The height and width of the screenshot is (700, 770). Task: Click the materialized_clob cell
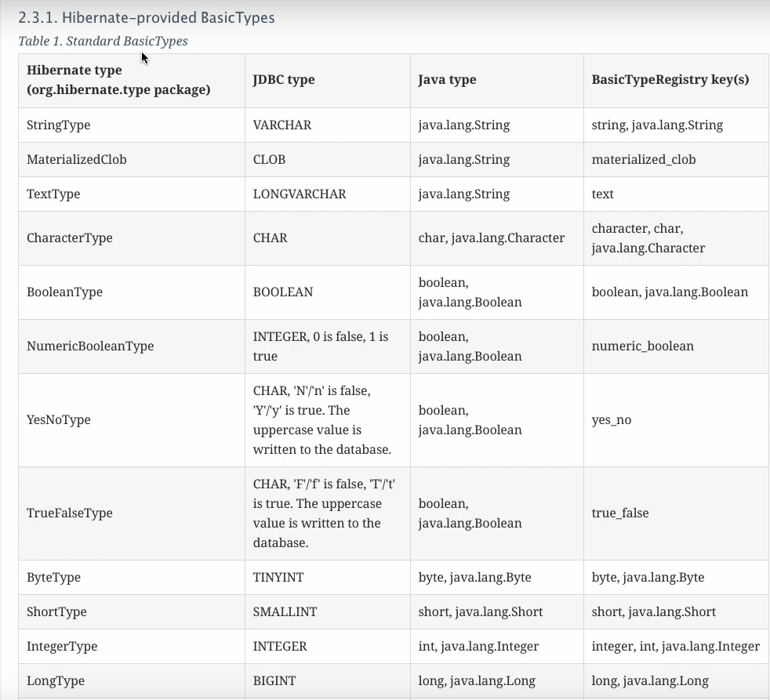676,160
